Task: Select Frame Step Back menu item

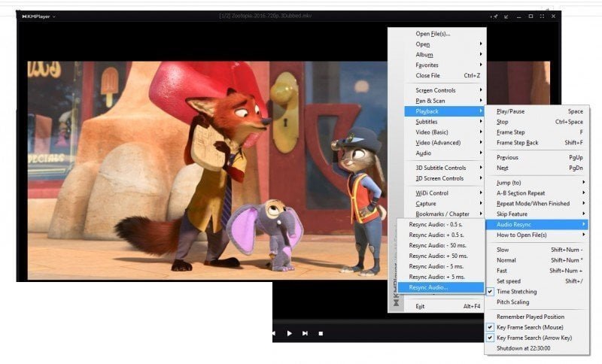Action: tap(537, 143)
